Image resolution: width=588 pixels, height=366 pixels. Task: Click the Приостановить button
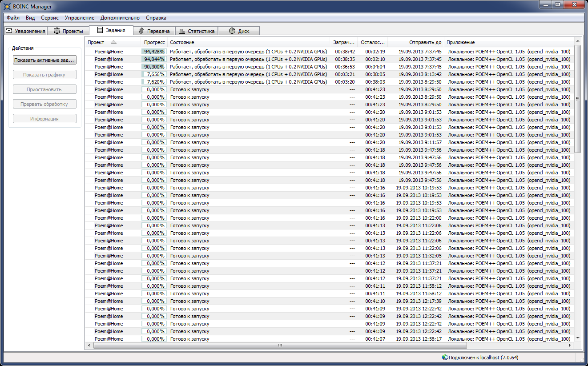pos(44,89)
